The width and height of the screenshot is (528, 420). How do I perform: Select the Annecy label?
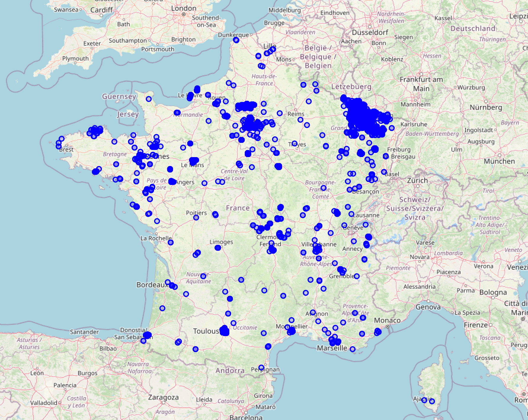(x=352, y=249)
